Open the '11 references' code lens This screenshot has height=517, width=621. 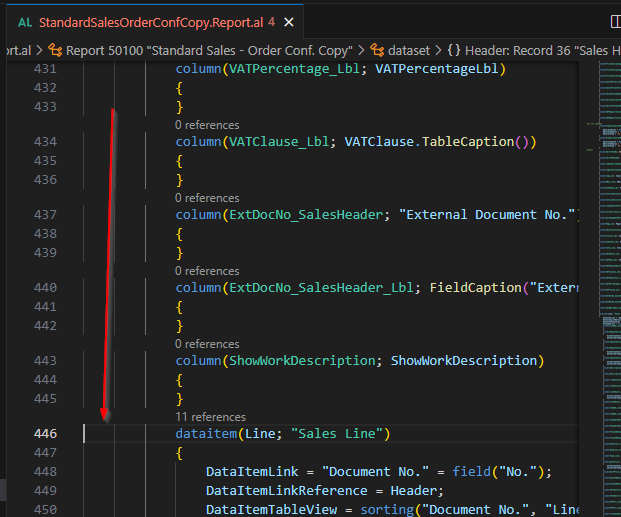tap(210, 417)
